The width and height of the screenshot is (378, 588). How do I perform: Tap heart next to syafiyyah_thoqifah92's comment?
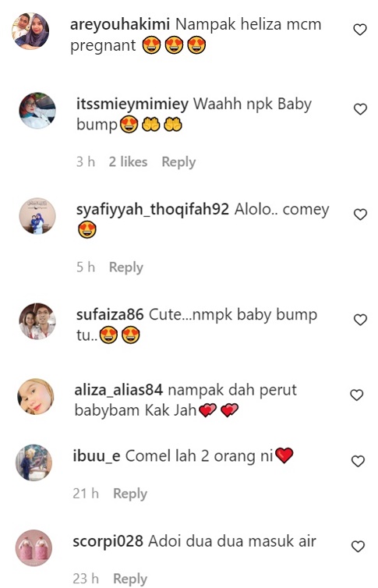(x=360, y=214)
